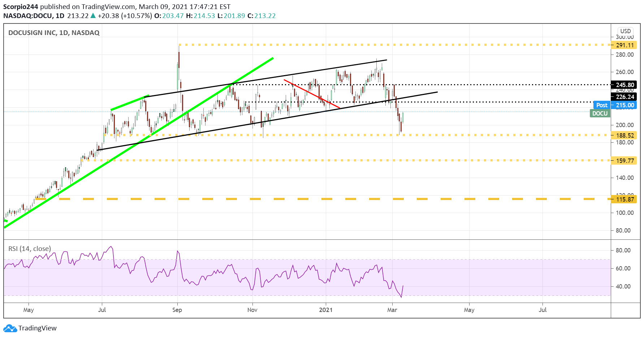Click the 2021 label on time axis
This screenshot has width=644, height=338.
(x=326, y=310)
